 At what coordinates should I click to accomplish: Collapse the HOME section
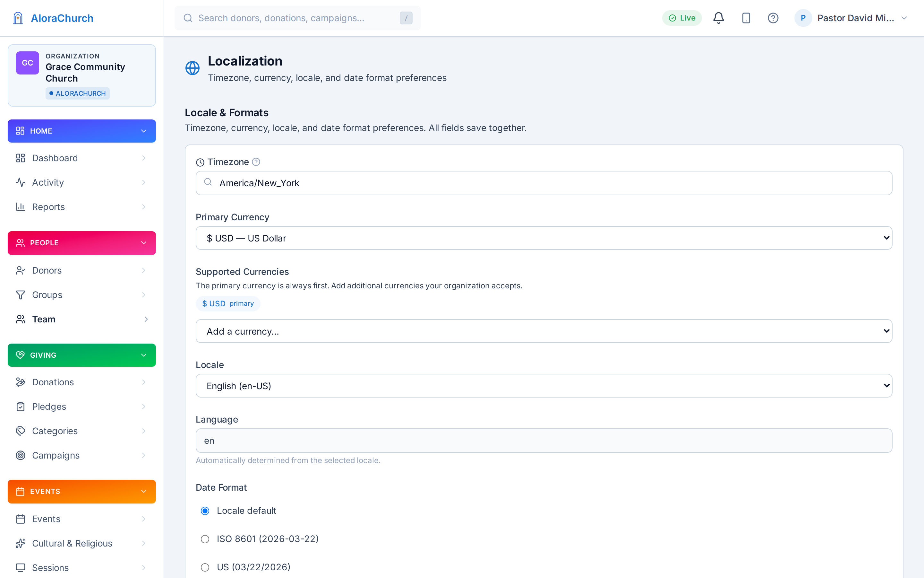[x=82, y=131]
